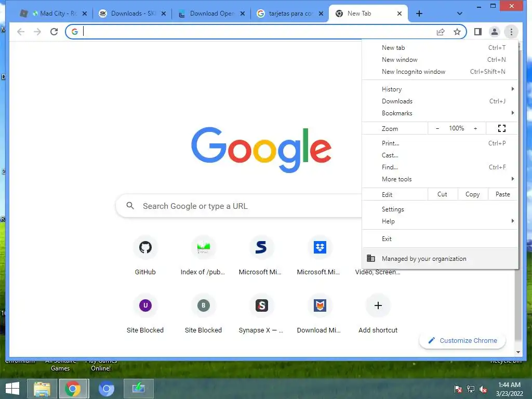Click the Cut button in Edit row
The height and width of the screenshot is (399, 532).
(442, 194)
